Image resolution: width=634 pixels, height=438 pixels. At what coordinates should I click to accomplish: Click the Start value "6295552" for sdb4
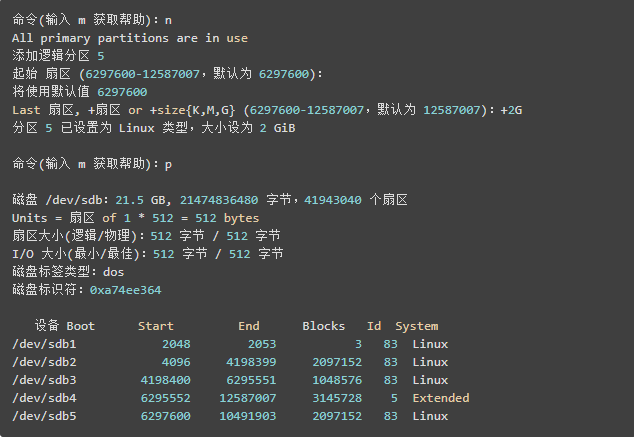[165, 398]
